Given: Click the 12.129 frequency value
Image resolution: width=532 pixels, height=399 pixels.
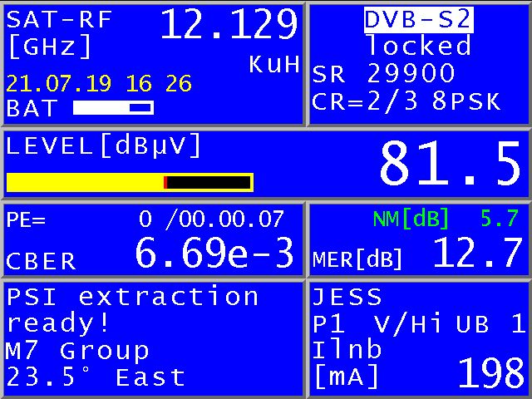Looking at the screenshot, I should [x=229, y=25].
